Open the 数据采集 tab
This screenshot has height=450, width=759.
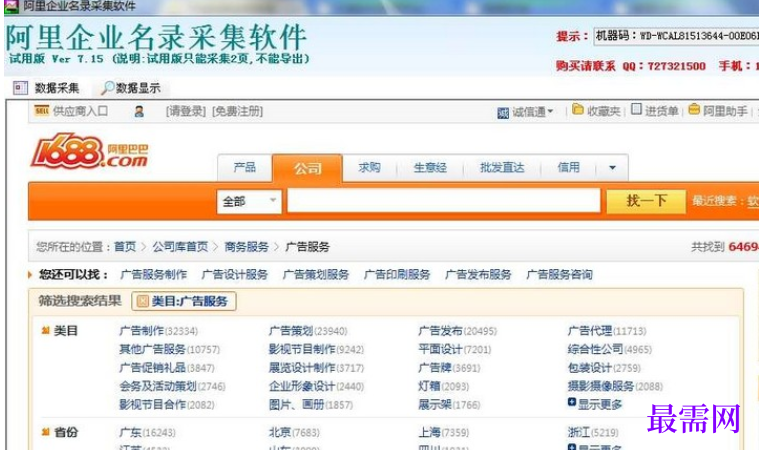[46, 88]
